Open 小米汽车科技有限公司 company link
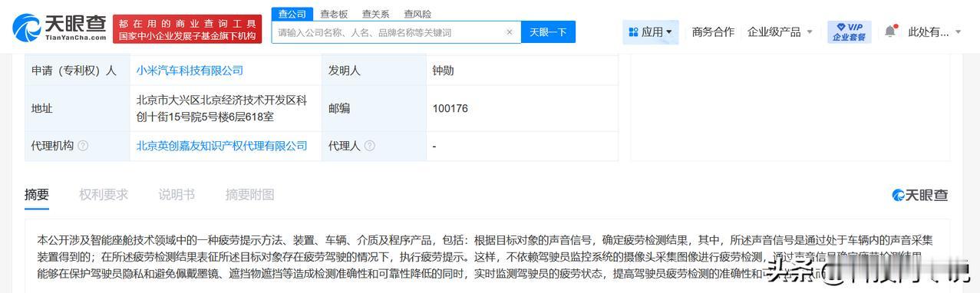980x293 pixels. click(x=190, y=71)
